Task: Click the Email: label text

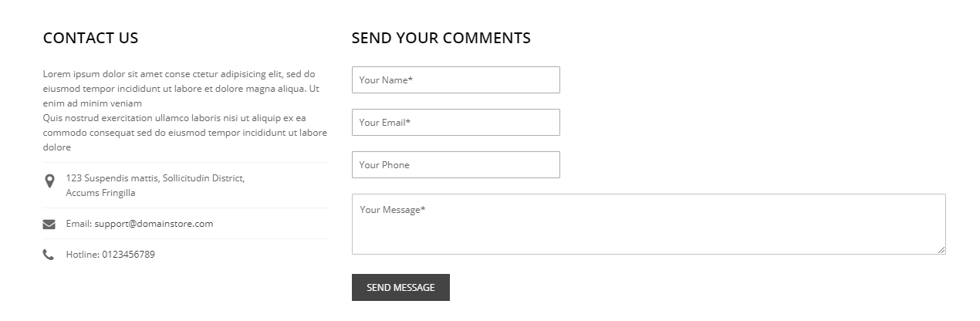Action: point(79,224)
